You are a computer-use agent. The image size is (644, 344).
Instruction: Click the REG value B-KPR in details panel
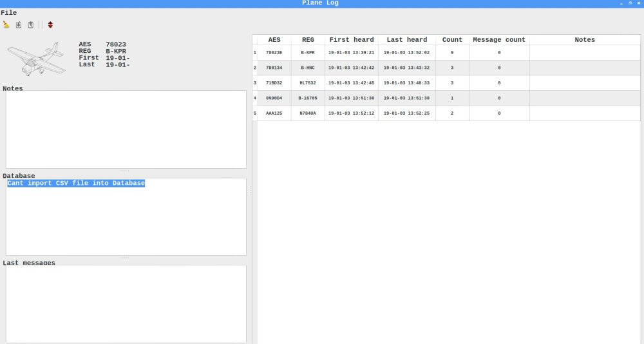point(116,52)
